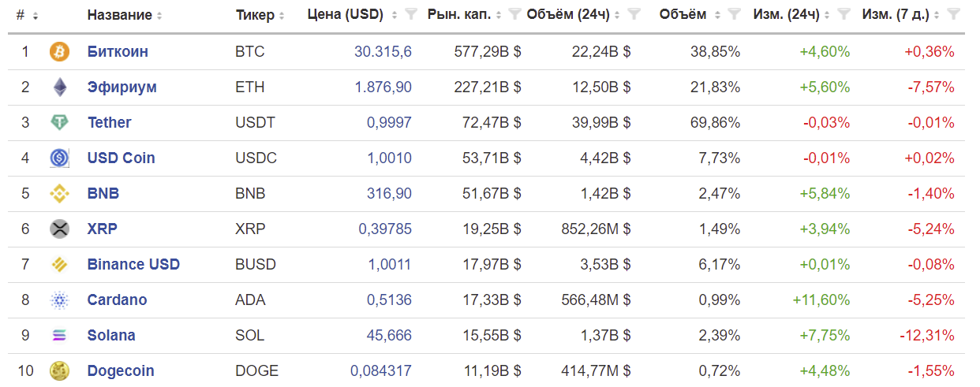The height and width of the screenshot is (387, 980).
Task: Open the filter on Цена (USD) column
Action: 410,14
